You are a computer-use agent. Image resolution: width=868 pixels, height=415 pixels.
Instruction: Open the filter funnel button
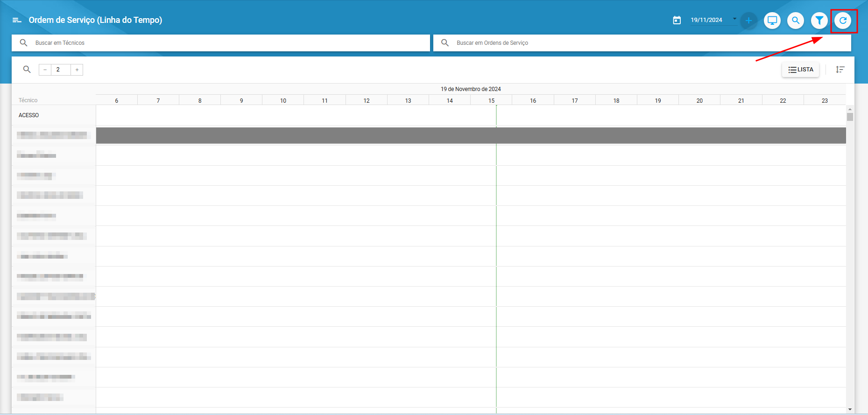coord(819,21)
